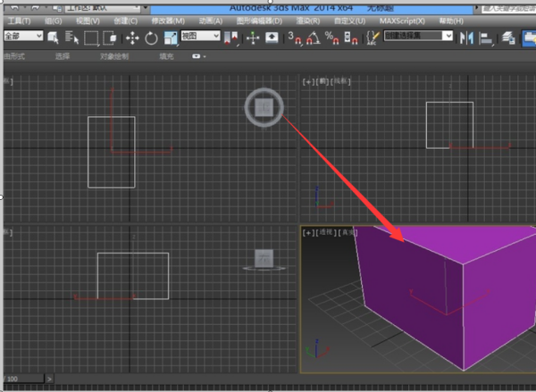Enable the Select and Manipulate tool
Viewport: 536px width, 392px height.
coord(253,38)
